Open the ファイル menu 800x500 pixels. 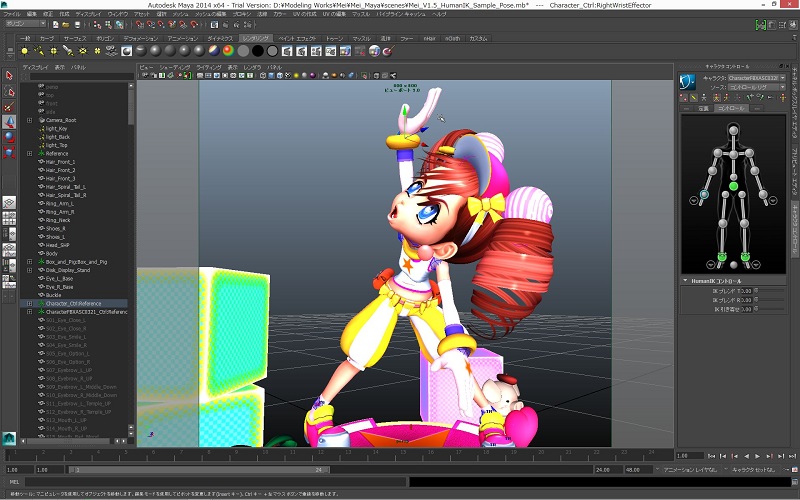pyautogui.click(x=12, y=14)
